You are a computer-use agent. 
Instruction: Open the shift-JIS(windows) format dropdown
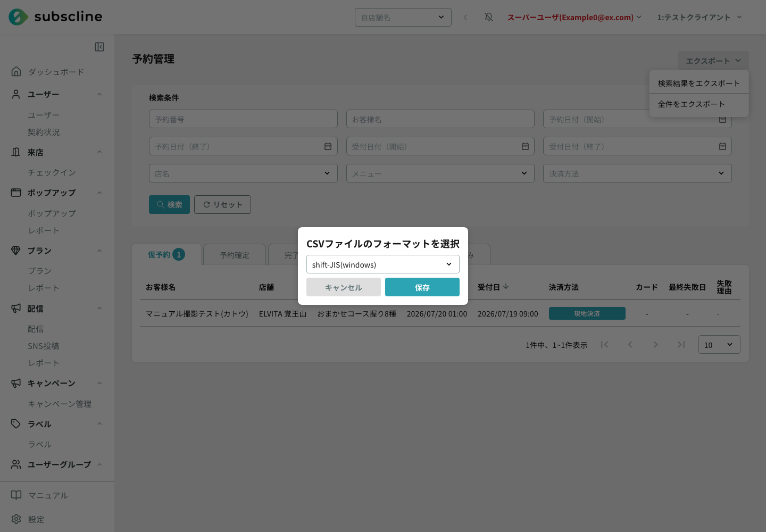(x=383, y=264)
